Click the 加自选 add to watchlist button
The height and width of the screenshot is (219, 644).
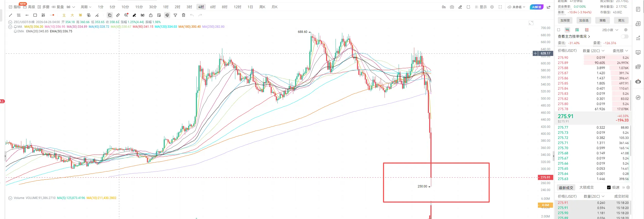pos(584,21)
